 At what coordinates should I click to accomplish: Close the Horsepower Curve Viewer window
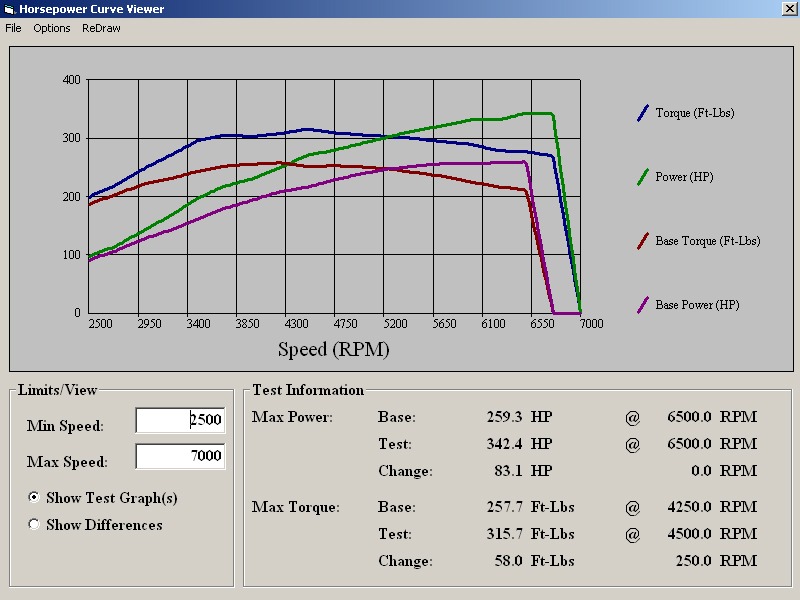[x=789, y=9]
